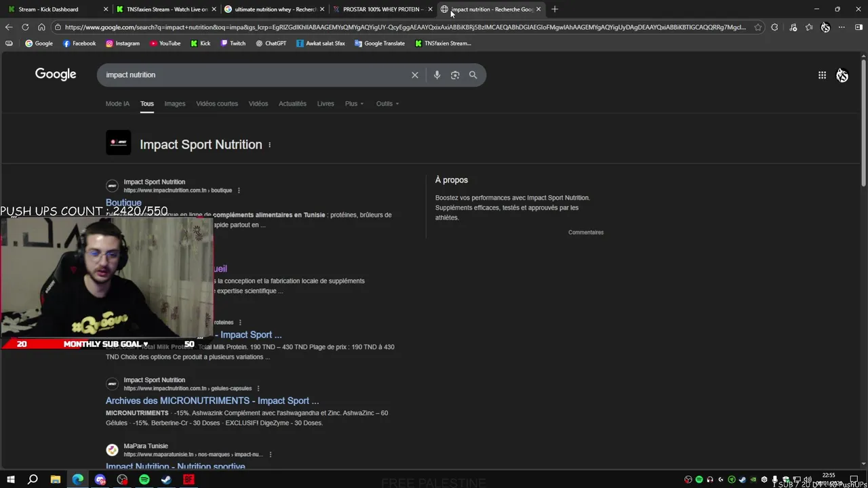The image size is (868, 488).
Task: Select the Images search tab
Action: 174,104
